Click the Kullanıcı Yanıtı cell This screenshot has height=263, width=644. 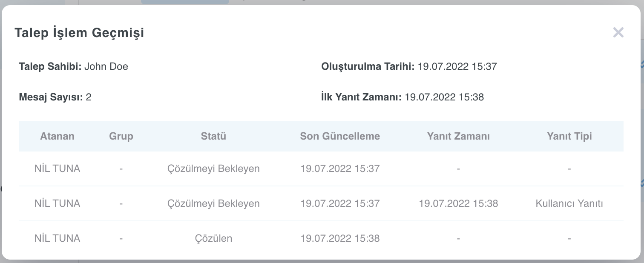(x=569, y=203)
